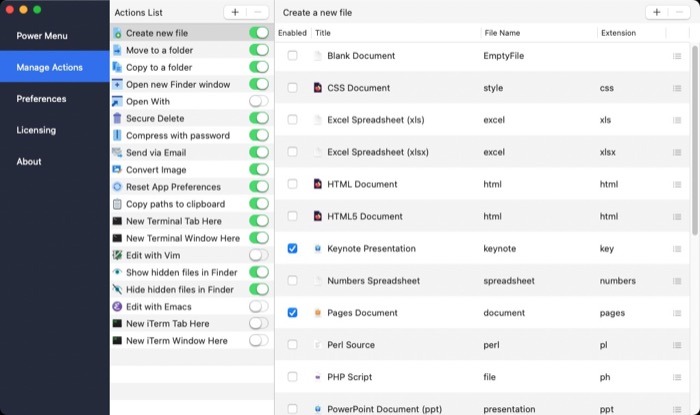700x415 pixels.
Task: Uncheck the Keynote Presentation checkbox
Action: pos(292,248)
